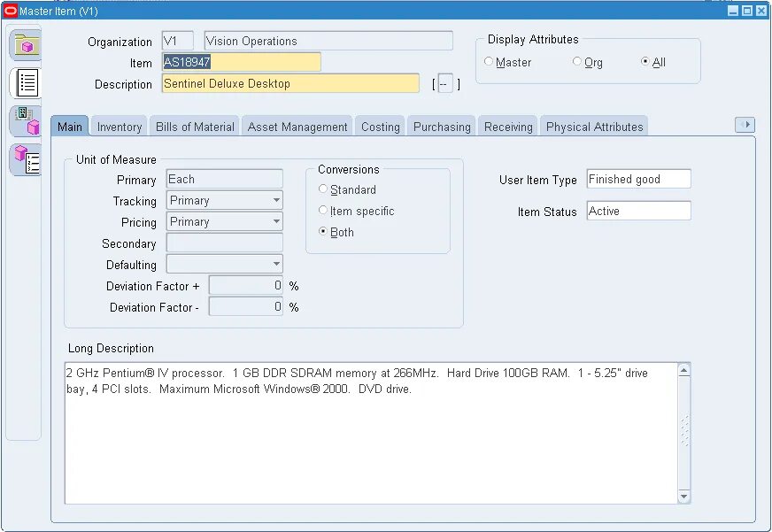Open the Asset Management tab
The height and width of the screenshot is (532, 772).
pos(297,127)
